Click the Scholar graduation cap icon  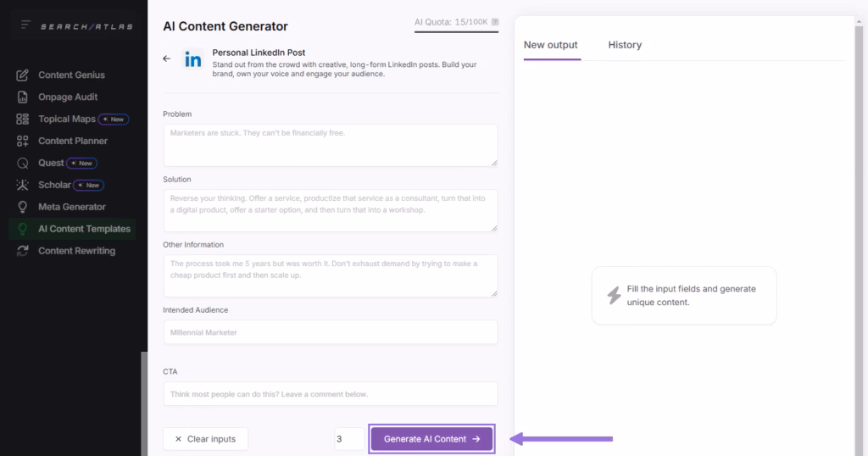click(23, 185)
